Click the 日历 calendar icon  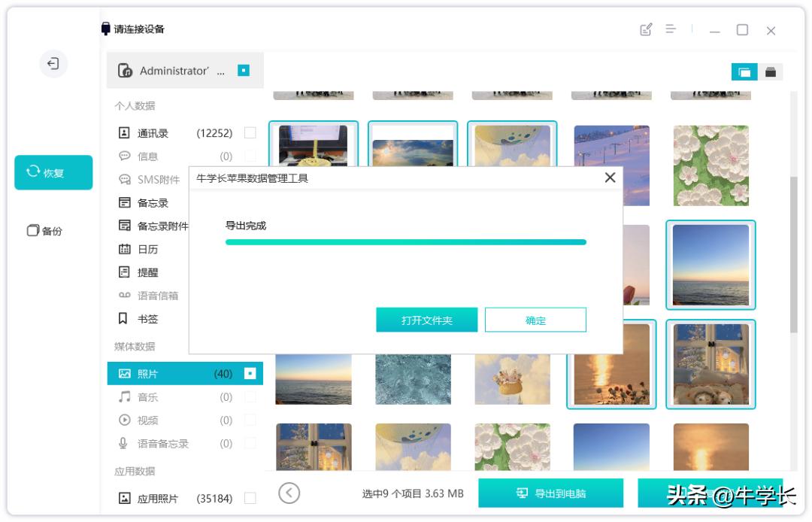[x=125, y=249]
